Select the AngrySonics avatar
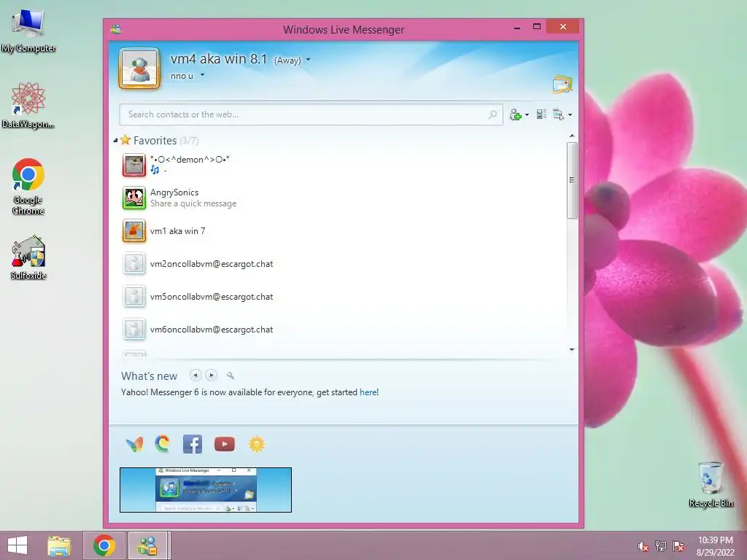This screenshot has width=747, height=560. click(134, 198)
